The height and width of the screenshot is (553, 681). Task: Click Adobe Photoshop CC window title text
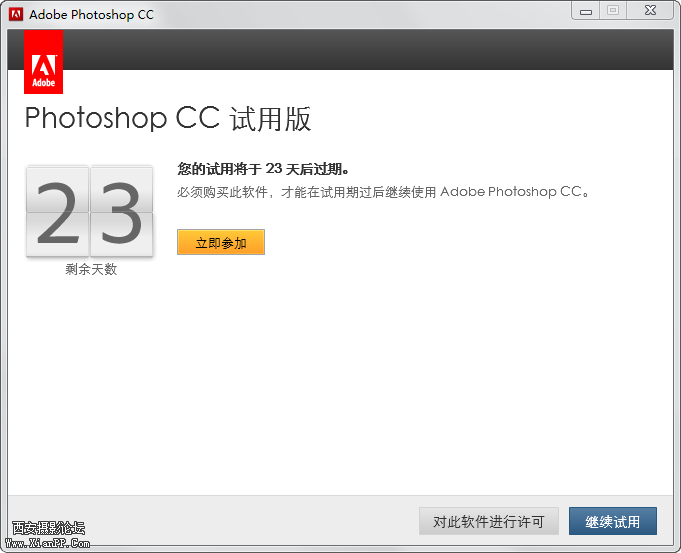[92, 15]
